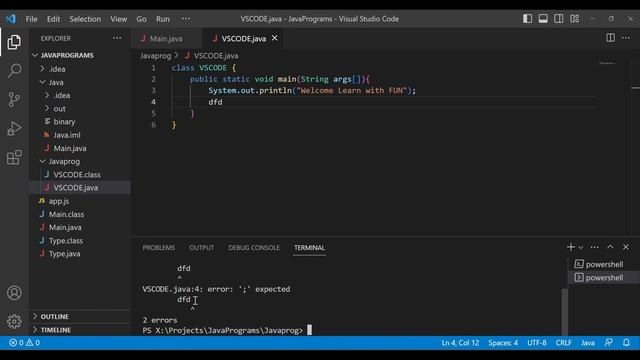The height and width of the screenshot is (360, 640).
Task: Open the File menu
Action: click(31, 19)
